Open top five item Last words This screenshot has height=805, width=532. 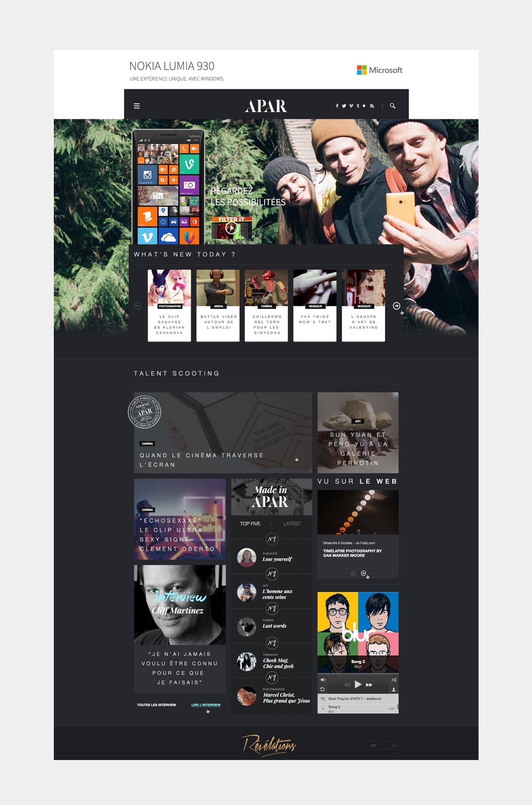pyautogui.click(x=274, y=626)
